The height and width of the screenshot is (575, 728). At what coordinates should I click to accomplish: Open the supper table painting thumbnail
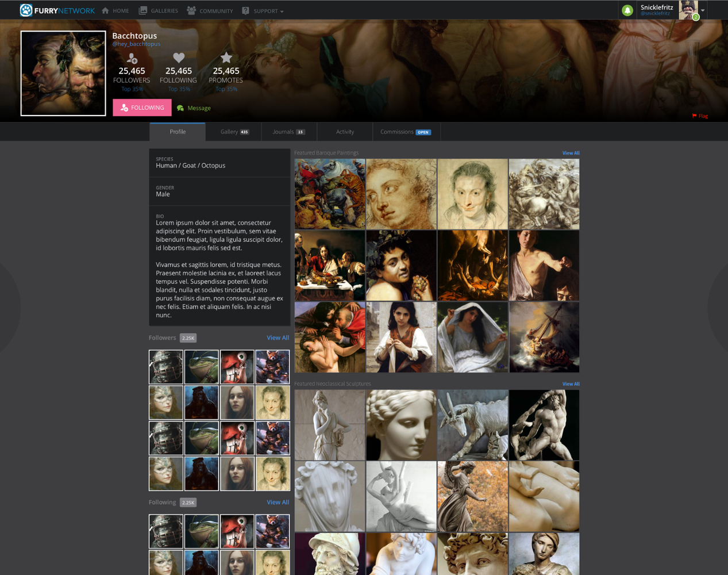pos(330,266)
